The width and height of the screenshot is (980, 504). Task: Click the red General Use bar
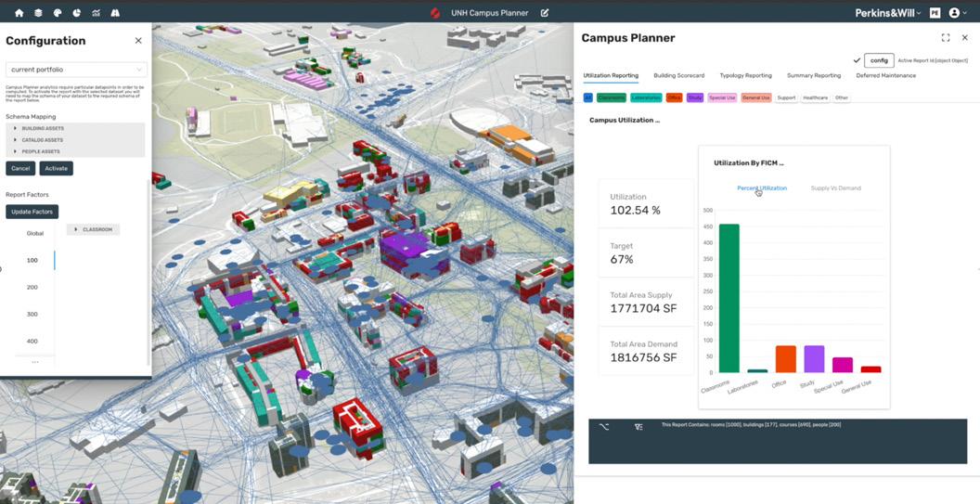tap(870, 369)
